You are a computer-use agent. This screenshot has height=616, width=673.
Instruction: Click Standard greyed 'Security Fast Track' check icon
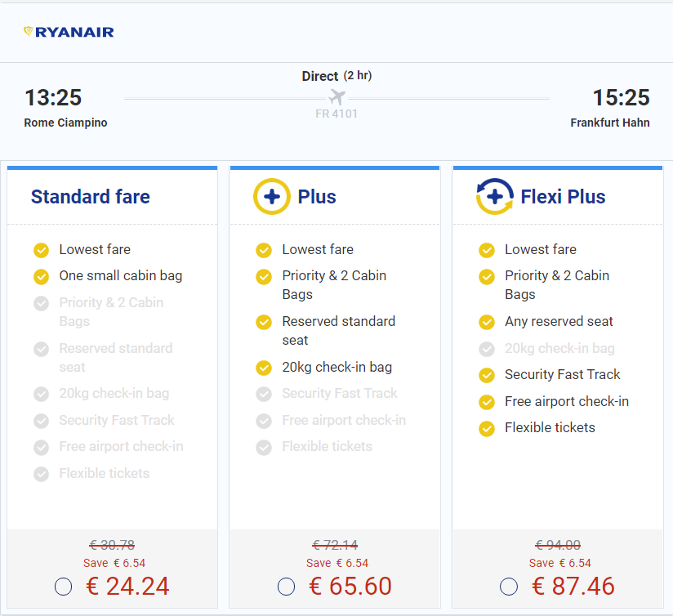pyautogui.click(x=41, y=421)
